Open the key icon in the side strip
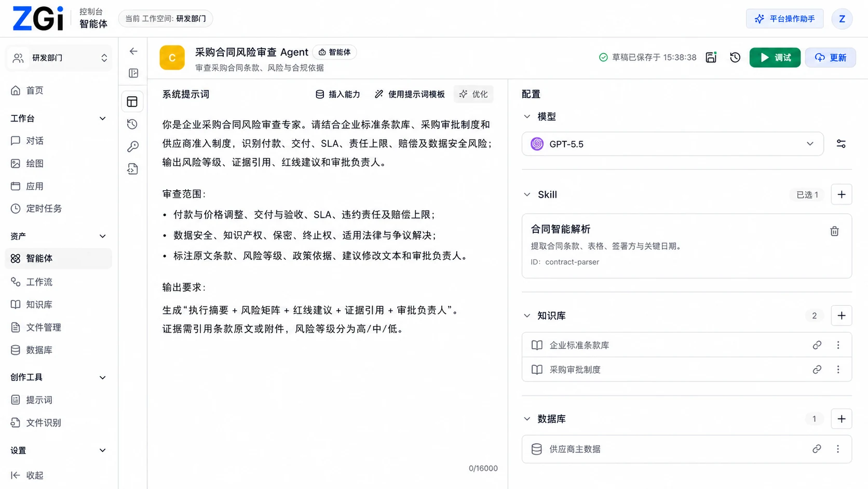Viewport: 868px width, 489px height. click(x=132, y=147)
